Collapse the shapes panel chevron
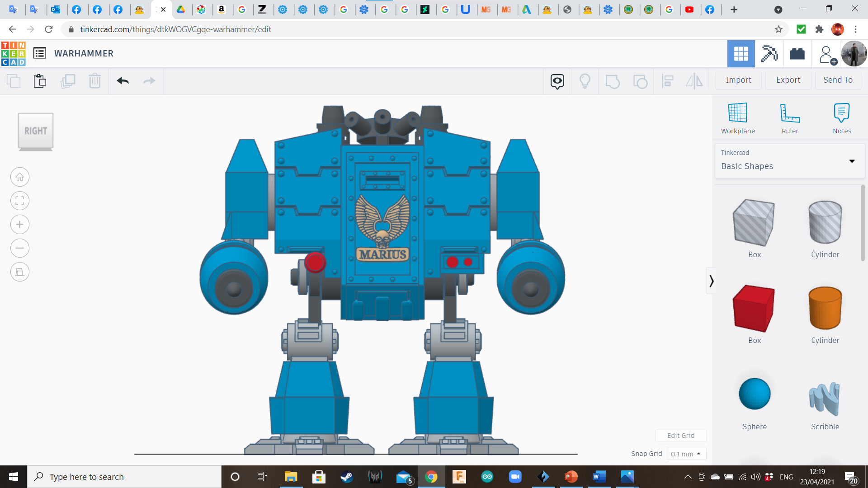The width and height of the screenshot is (868, 488). [711, 281]
